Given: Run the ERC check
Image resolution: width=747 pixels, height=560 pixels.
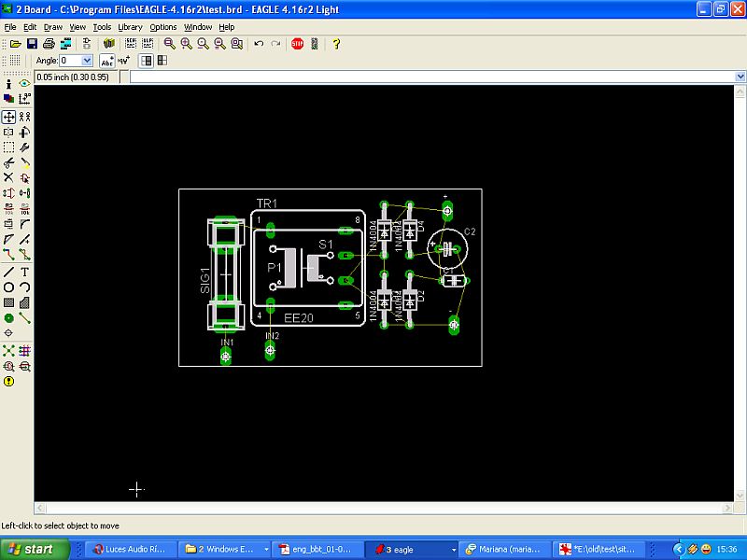Looking at the screenshot, I should coord(8,366).
